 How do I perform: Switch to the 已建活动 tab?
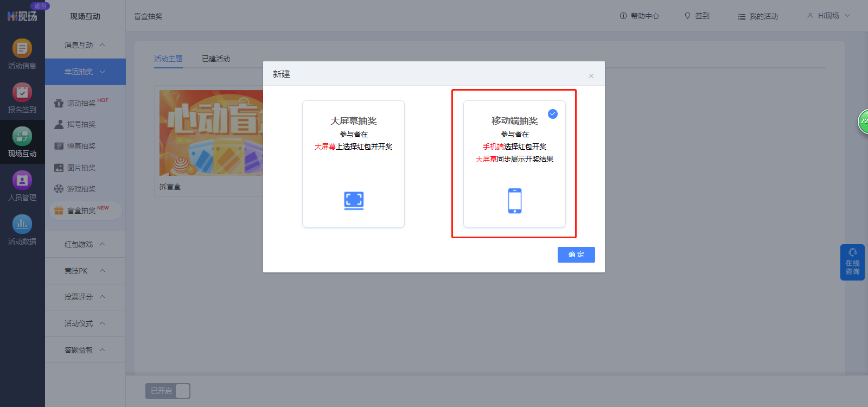click(x=216, y=59)
